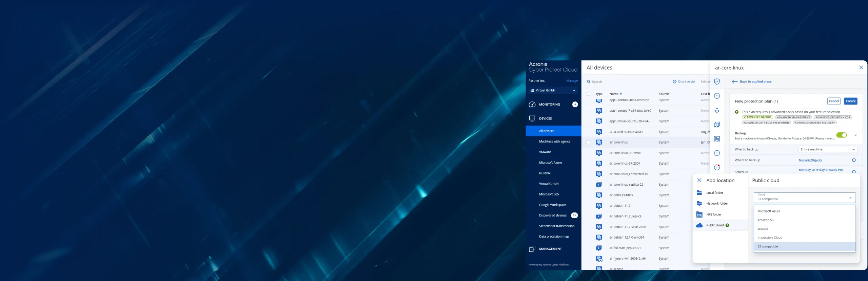
Task: Toggle the Backup switch off
Action: pos(841,135)
